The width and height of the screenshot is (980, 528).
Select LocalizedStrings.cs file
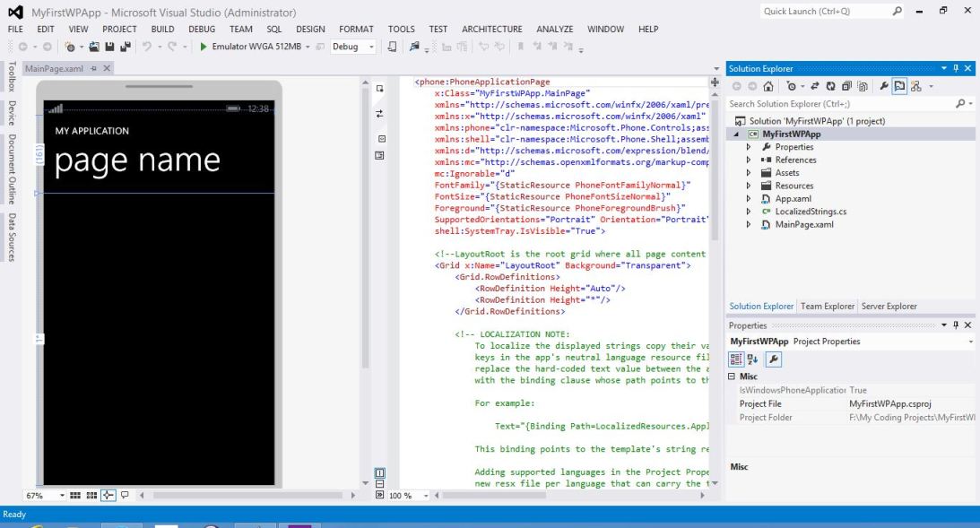(811, 212)
